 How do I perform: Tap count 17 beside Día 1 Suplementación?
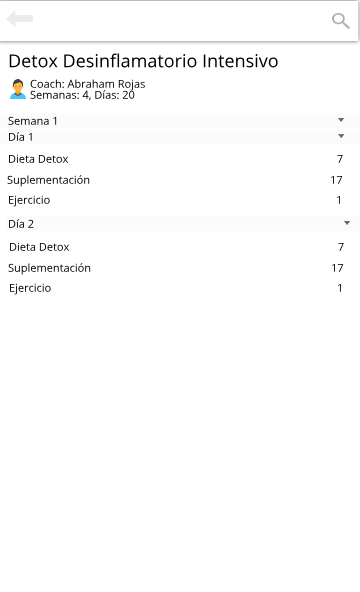[x=336, y=180]
